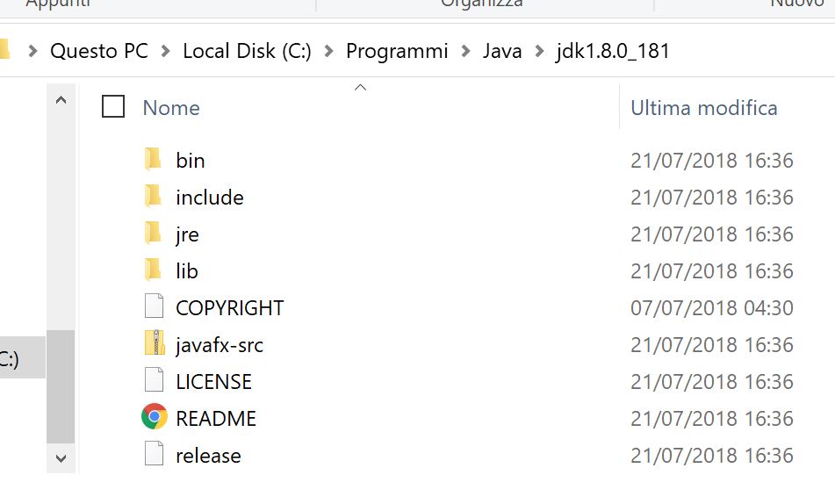The image size is (835, 504).
Task: Sort by Ultima modifica column header
Action: coord(703,108)
